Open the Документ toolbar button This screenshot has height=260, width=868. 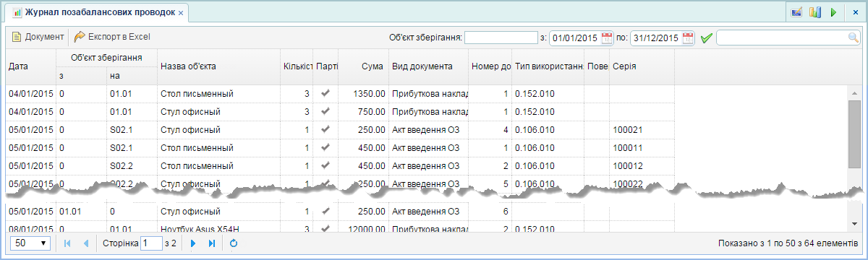(x=38, y=36)
